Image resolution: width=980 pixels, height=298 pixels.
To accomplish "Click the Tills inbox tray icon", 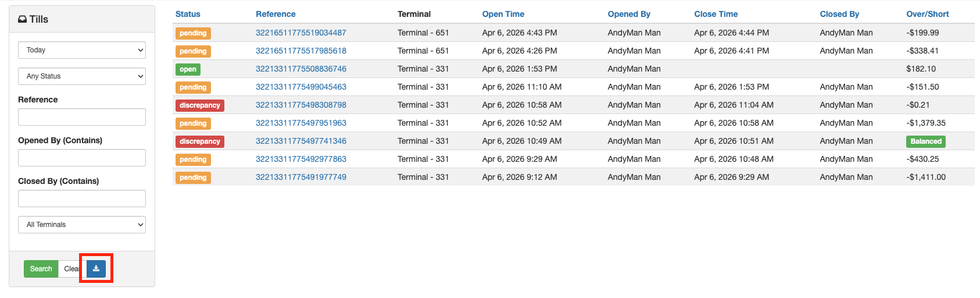I will pos(22,19).
